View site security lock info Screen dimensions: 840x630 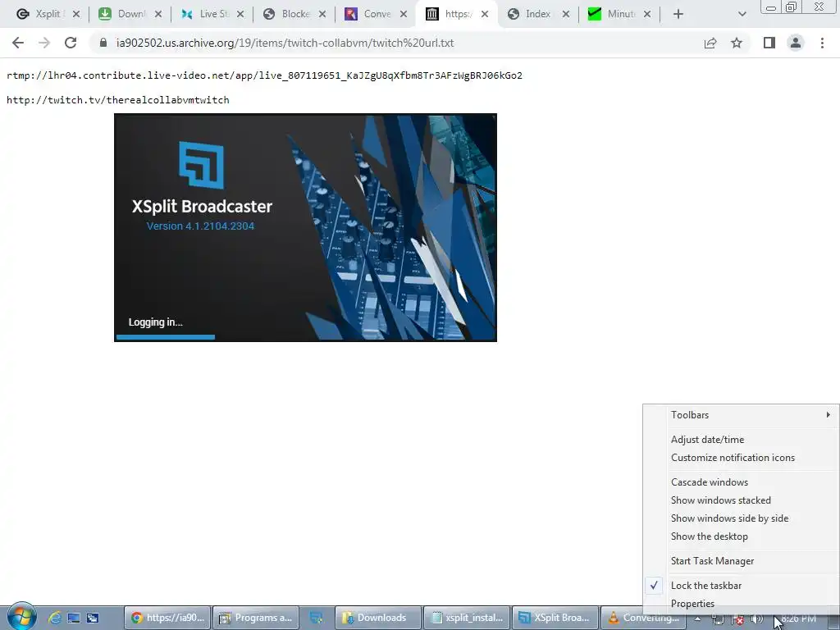click(103, 43)
